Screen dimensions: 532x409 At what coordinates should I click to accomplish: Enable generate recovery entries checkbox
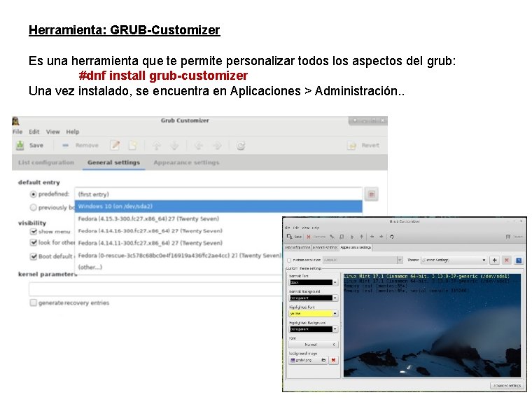33,303
